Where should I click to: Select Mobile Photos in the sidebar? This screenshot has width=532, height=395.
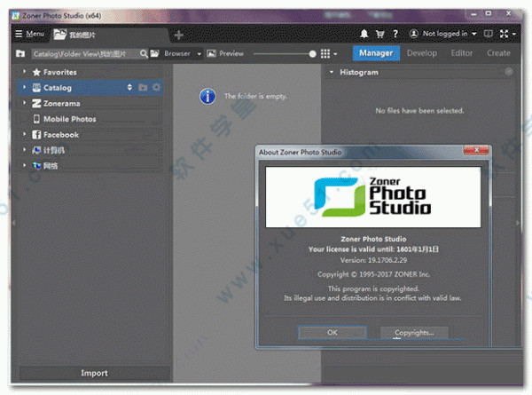point(69,119)
